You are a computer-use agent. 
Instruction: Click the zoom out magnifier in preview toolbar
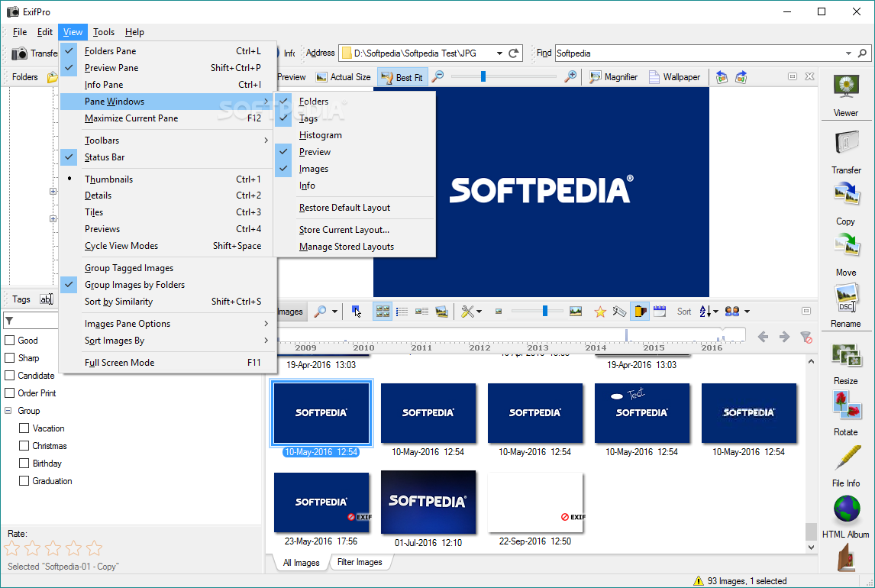point(438,76)
